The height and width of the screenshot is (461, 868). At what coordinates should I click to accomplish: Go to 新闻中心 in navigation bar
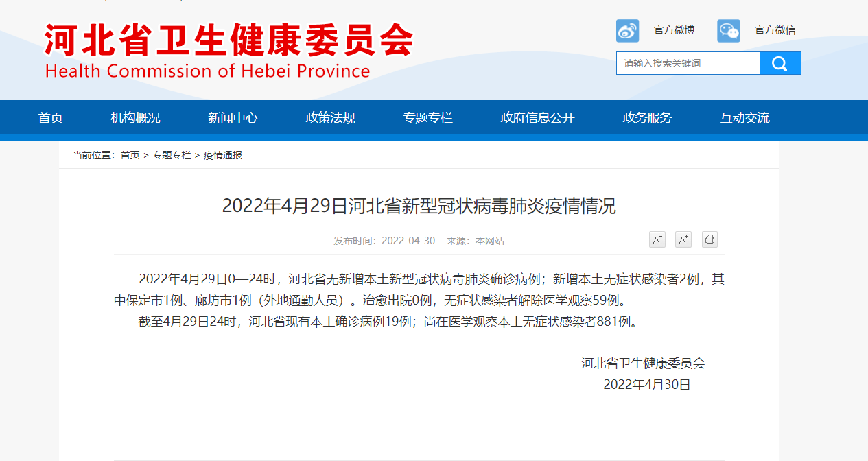point(233,118)
